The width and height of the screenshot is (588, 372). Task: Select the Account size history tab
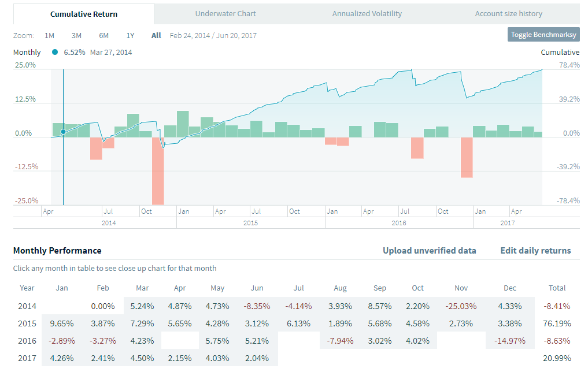click(508, 13)
